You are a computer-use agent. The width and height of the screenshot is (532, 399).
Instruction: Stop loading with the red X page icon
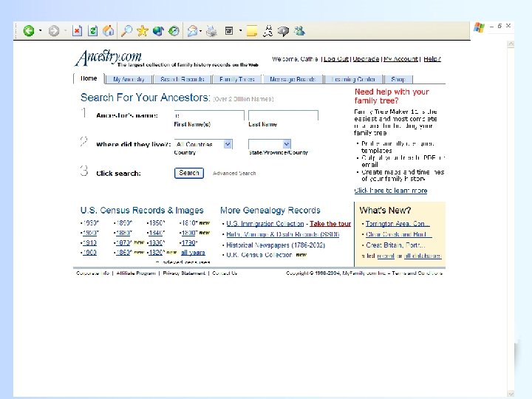click(x=78, y=31)
